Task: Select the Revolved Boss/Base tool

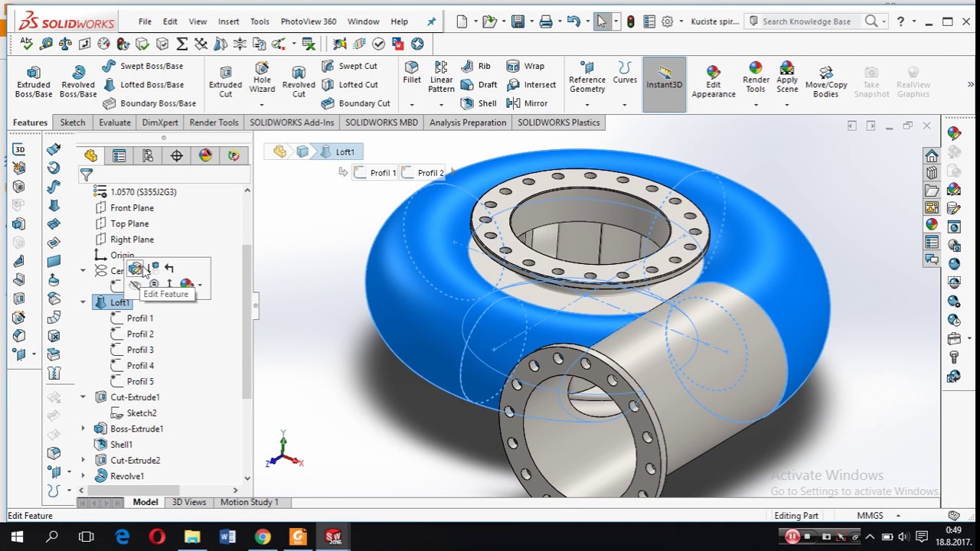Action: (77, 82)
